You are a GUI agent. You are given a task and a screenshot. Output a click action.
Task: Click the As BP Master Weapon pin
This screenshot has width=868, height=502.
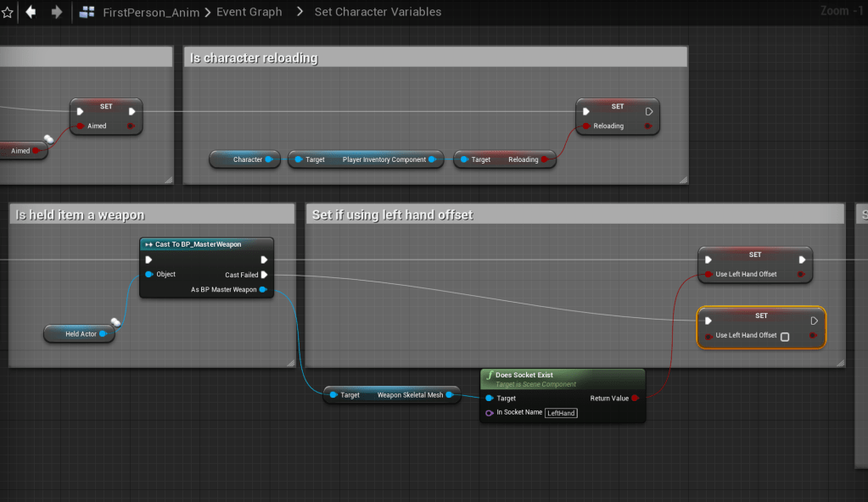[x=263, y=290]
